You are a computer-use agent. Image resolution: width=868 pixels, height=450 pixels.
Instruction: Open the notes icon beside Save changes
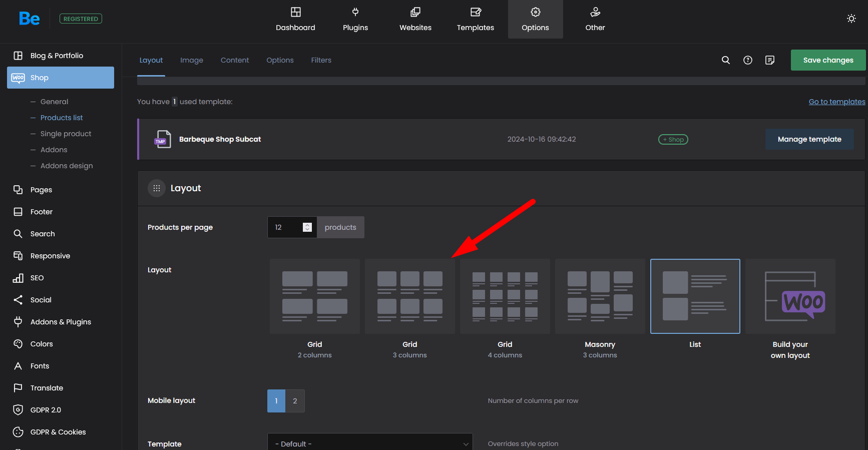click(770, 60)
